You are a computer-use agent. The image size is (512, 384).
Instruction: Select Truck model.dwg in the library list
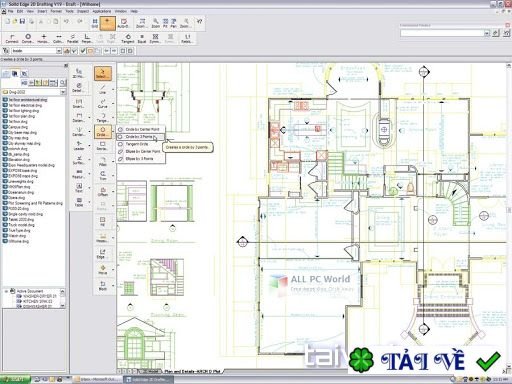point(19,225)
